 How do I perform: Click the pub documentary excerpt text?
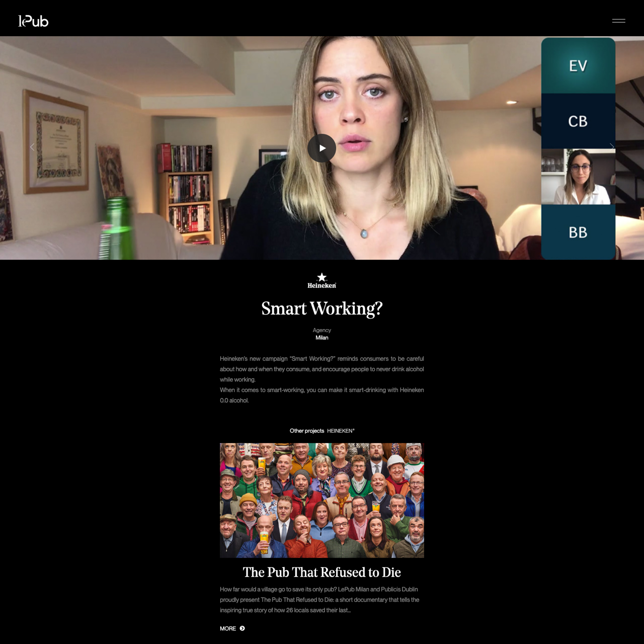(x=319, y=600)
